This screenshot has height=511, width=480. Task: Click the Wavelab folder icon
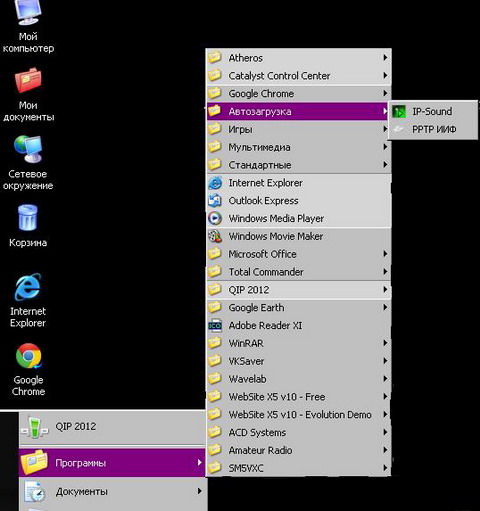[x=215, y=379]
